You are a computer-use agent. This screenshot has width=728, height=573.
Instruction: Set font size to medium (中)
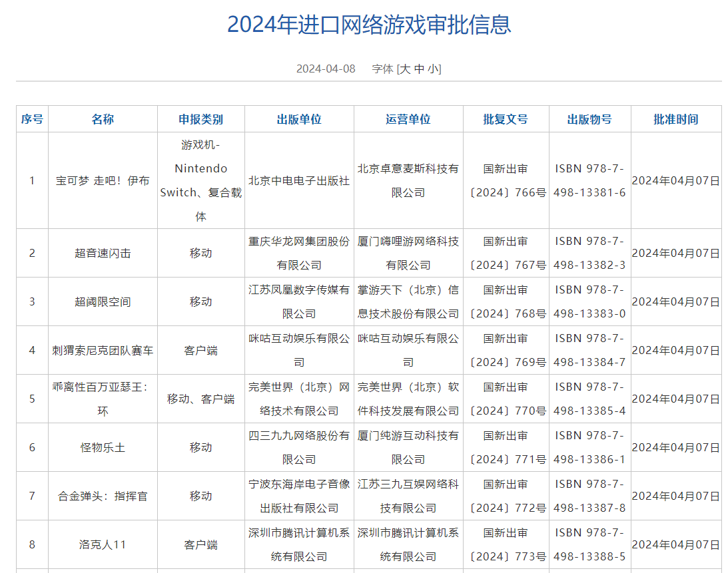[419, 69]
